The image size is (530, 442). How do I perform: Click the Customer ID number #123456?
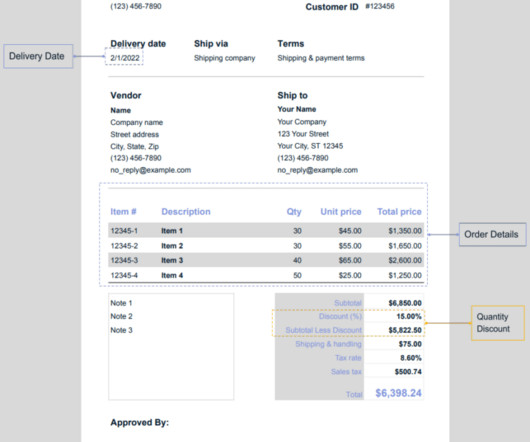click(x=380, y=6)
